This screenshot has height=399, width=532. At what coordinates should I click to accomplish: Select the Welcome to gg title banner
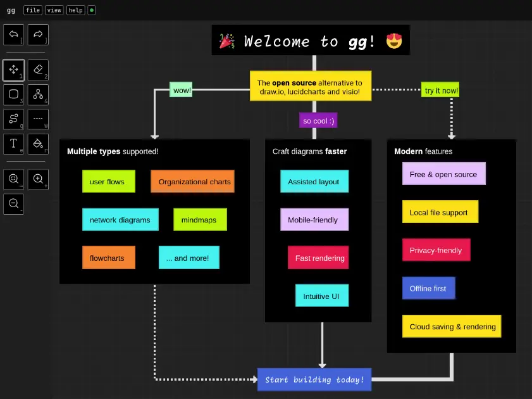(310, 40)
